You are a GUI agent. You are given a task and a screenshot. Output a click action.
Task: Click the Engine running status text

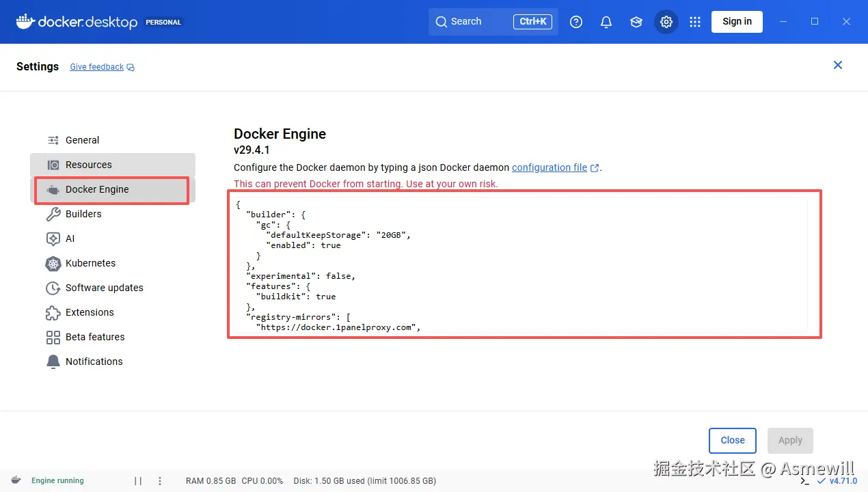pyautogui.click(x=57, y=481)
